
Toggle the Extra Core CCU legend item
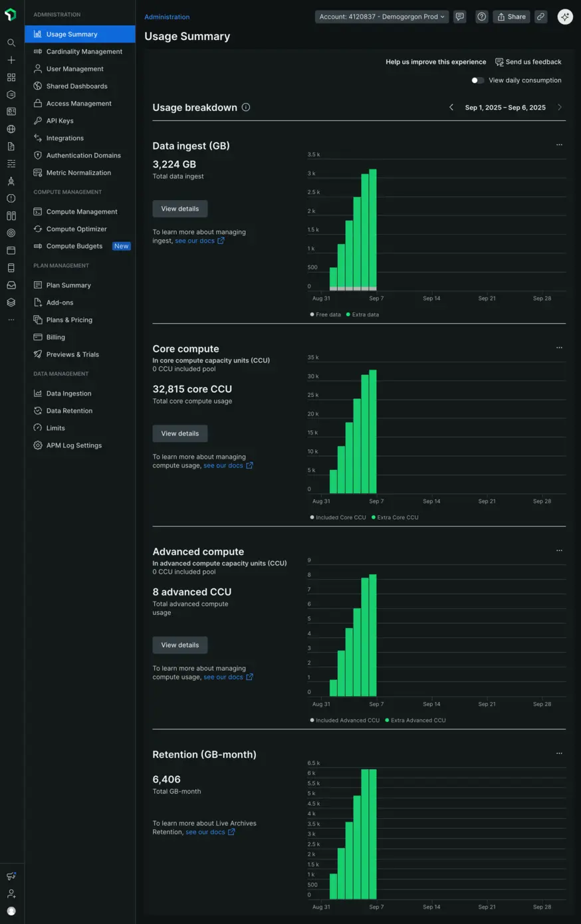coord(395,517)
